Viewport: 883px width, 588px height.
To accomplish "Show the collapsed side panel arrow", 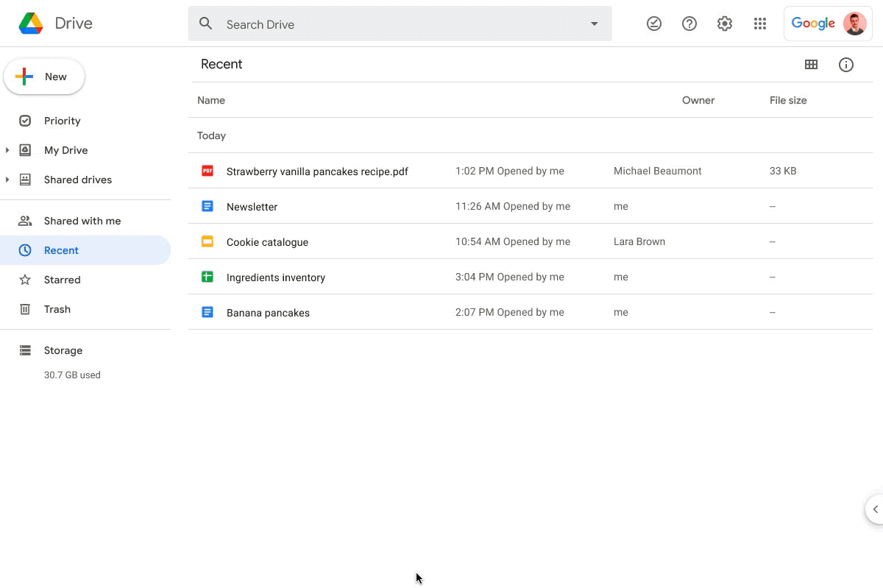I will click(875, 509).
